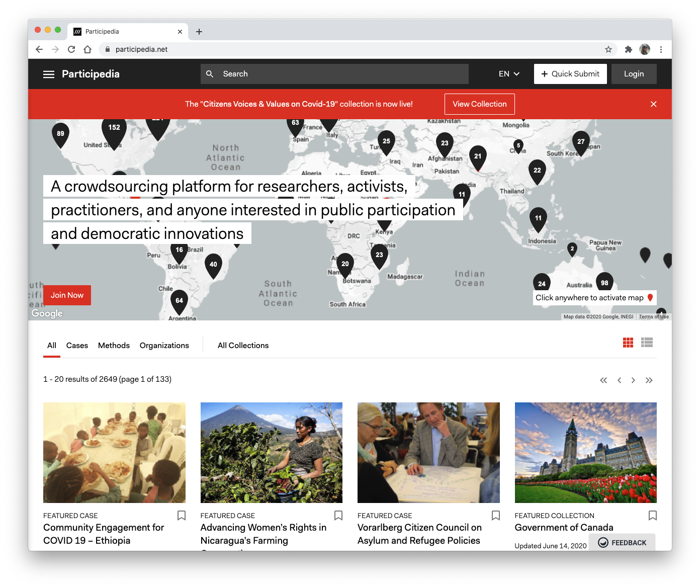The width and height of the screenshot is (700, 588).
Task: Open the Canada Parliament building thumbnail
Action: click(586, 453)
